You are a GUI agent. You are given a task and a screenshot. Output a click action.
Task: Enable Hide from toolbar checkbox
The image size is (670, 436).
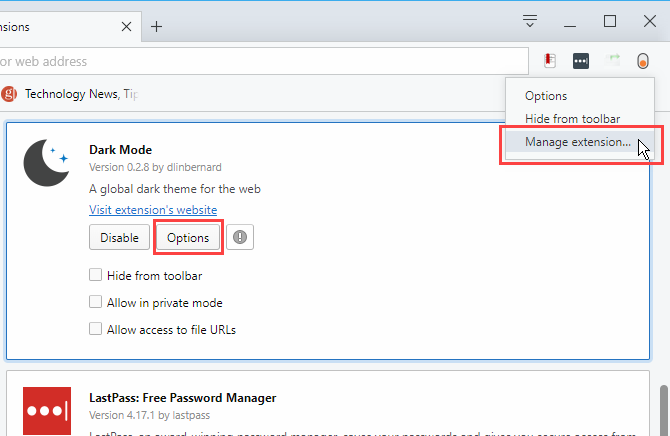[x=95, y=275]
